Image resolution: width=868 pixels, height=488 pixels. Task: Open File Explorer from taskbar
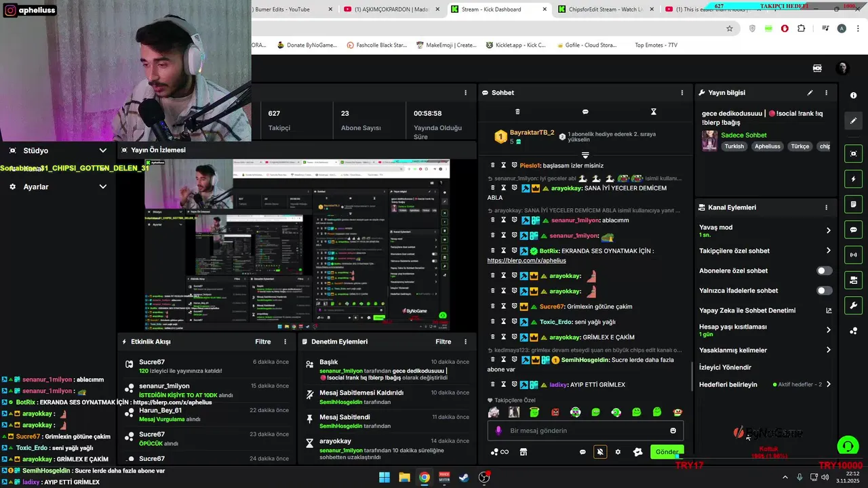(404, 477)
